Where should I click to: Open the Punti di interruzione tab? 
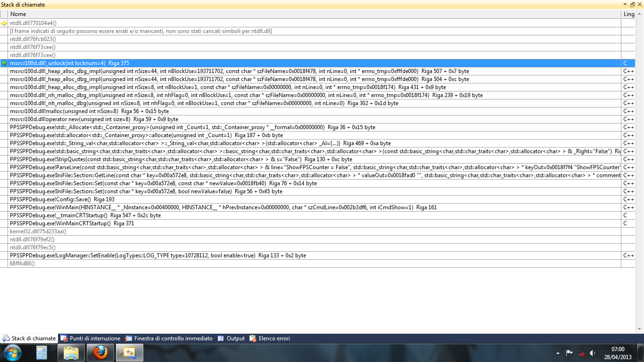coord(90,338)
